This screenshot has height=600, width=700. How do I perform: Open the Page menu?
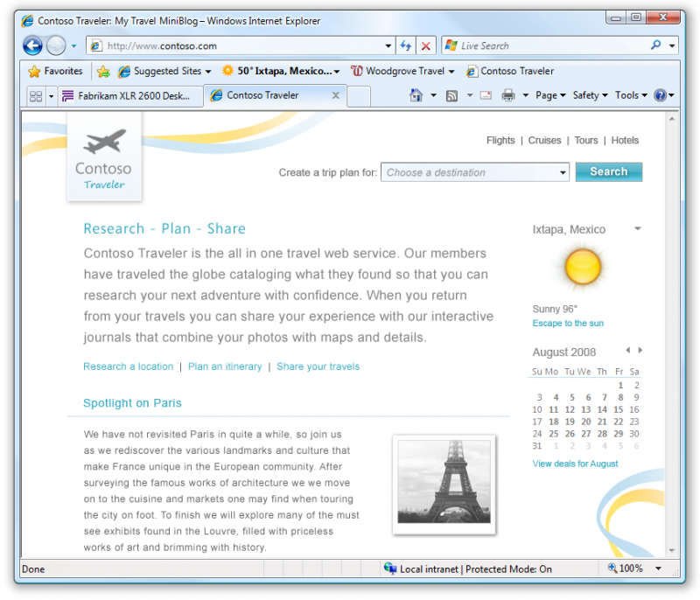coord(550,95)
